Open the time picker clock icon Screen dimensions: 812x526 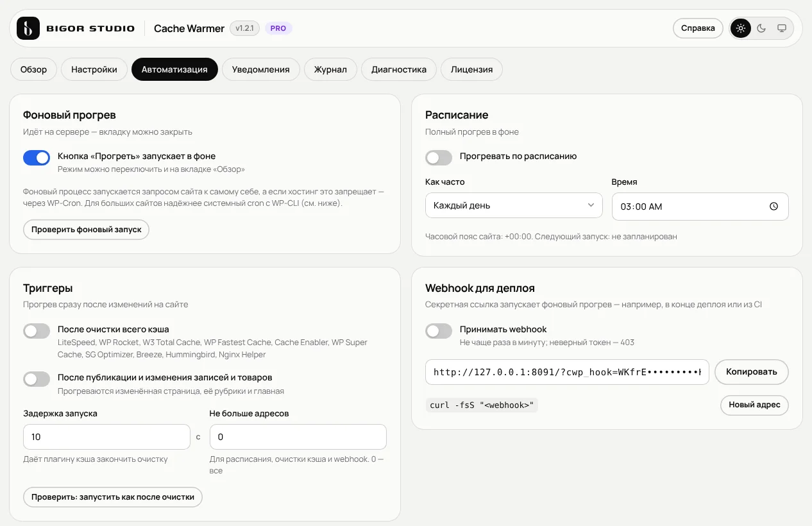point(774,207)
